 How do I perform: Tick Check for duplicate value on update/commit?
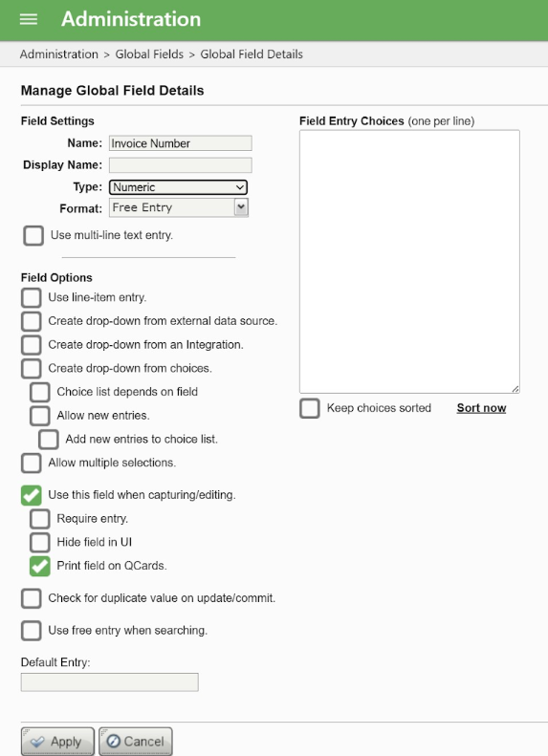[31, 598]
